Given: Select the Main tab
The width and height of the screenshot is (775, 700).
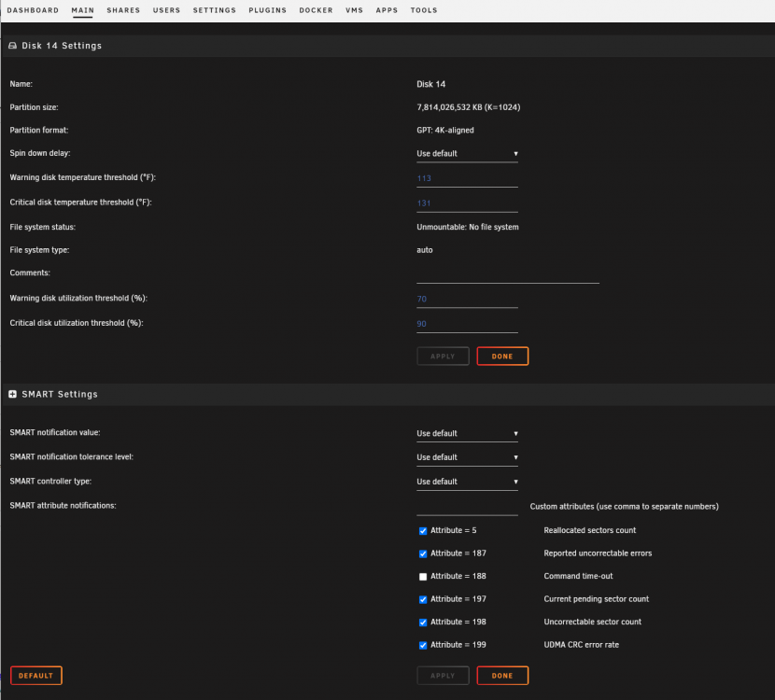Looking at the screenshot, I should click(x=82, y=10).
